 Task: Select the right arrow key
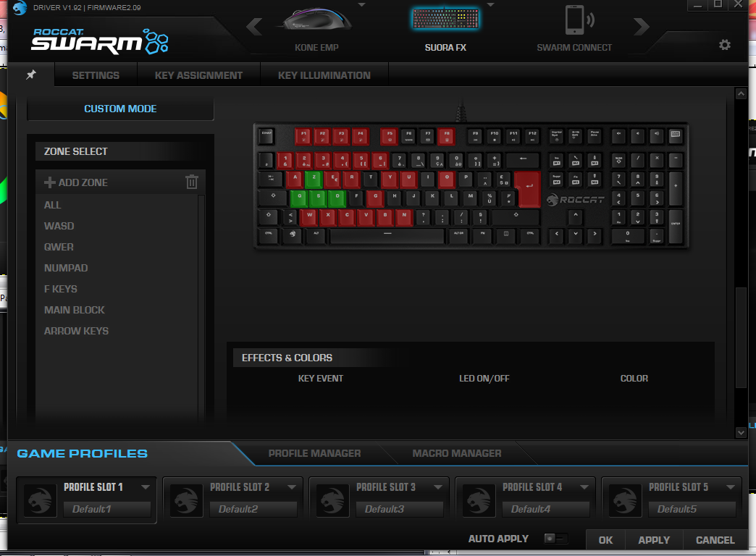(x=595, y=235)
